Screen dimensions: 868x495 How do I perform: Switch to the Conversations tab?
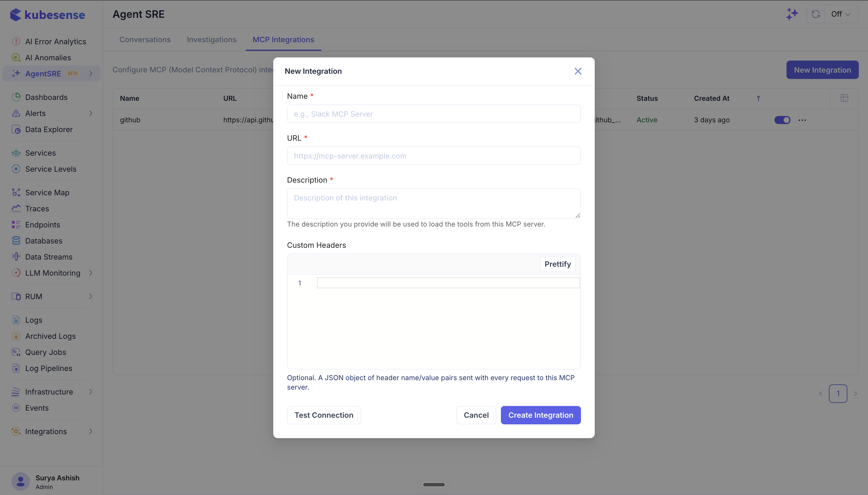pyautogui.click(x=145, y=39)
